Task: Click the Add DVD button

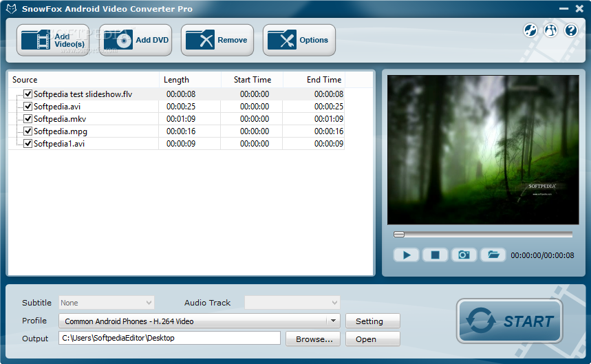Action: 136,41
